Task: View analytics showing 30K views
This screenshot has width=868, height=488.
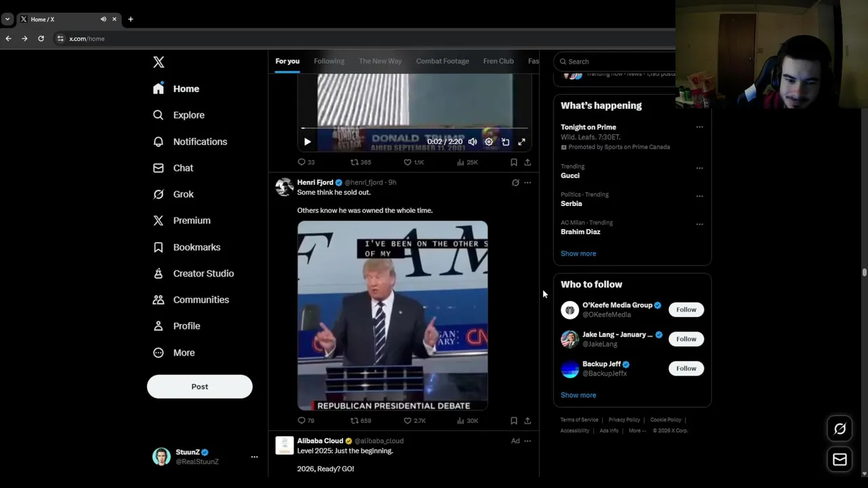Action: click(467, 421)
